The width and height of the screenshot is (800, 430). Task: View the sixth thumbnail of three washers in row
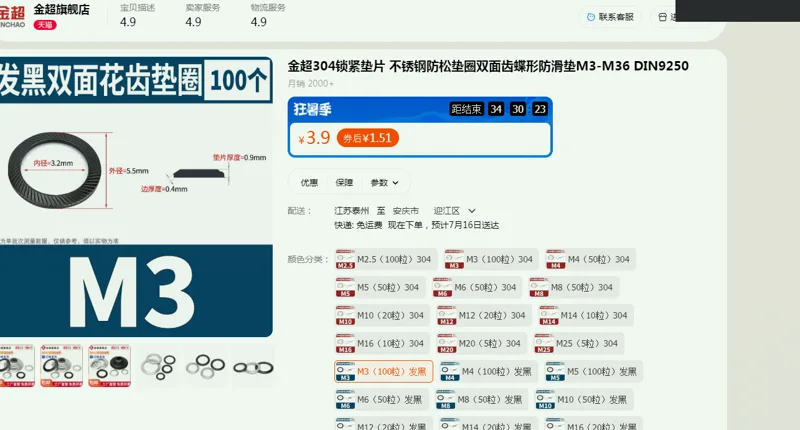(253, 366)
